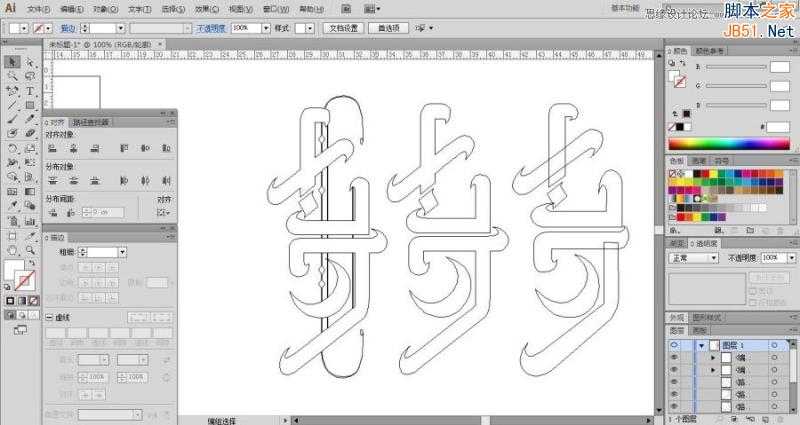
Task: Click horizontal align right icon in Align panel
Action: point(95,148)
